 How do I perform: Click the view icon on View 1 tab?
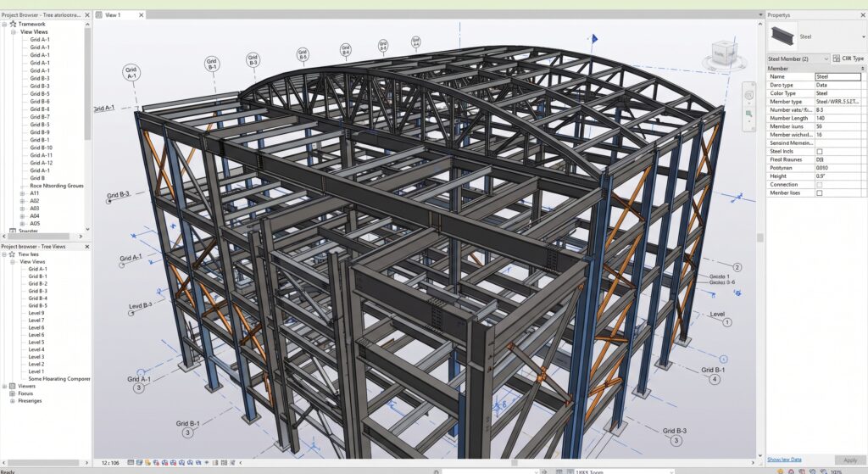point(99,15)
